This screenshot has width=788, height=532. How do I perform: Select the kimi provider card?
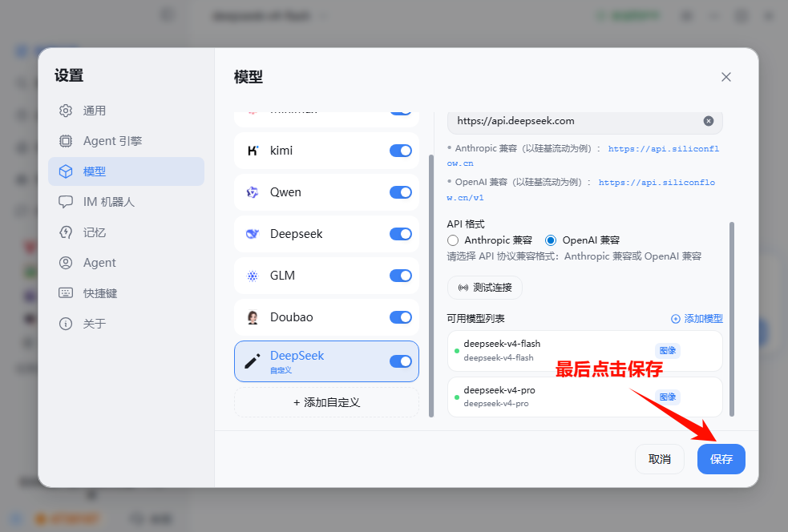click(326, 151)
